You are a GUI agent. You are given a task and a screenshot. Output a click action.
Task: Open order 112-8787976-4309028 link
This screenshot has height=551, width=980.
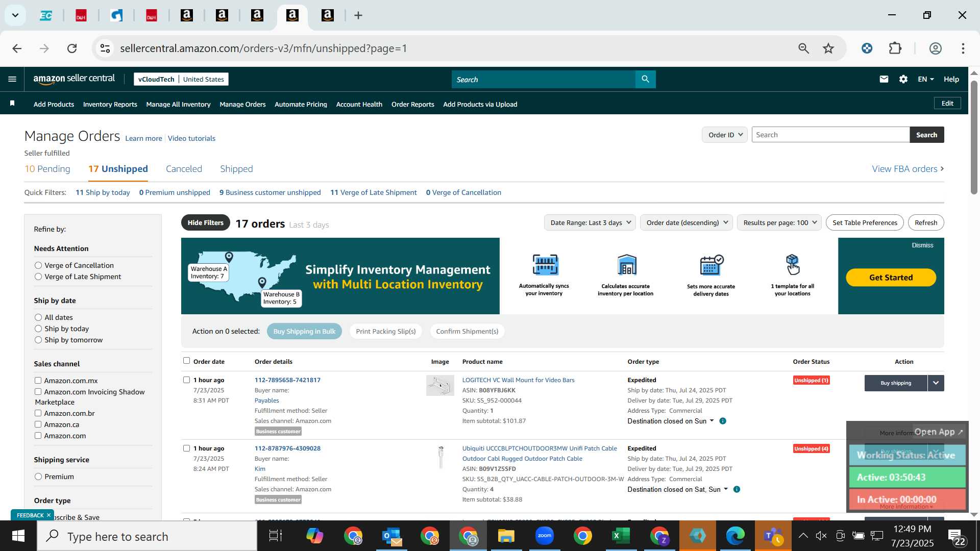click(x=287, y=448)
